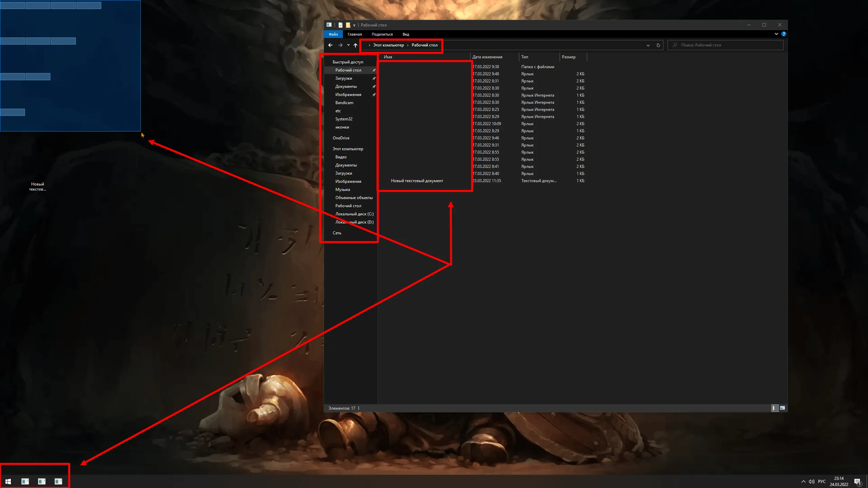The width and height of the screenshot is (868, 488).
Task: Select Быстрый доступ in navigation pane
Action: 348,62
